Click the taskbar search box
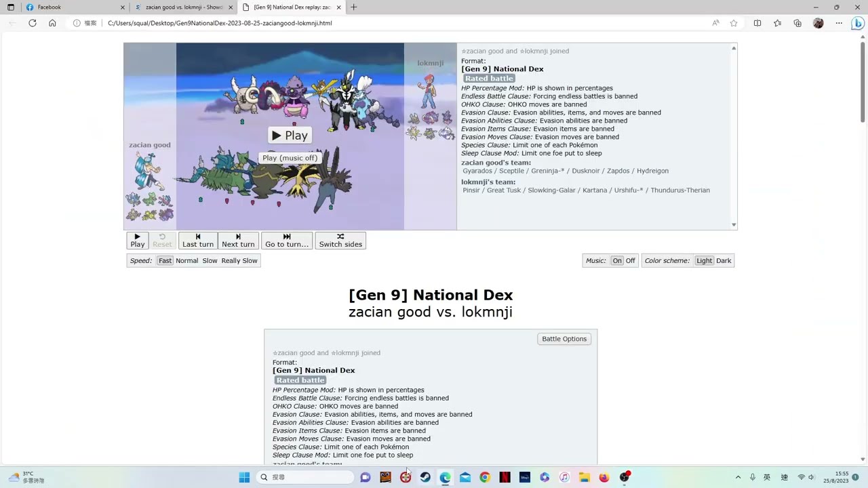 pos(305,477)
